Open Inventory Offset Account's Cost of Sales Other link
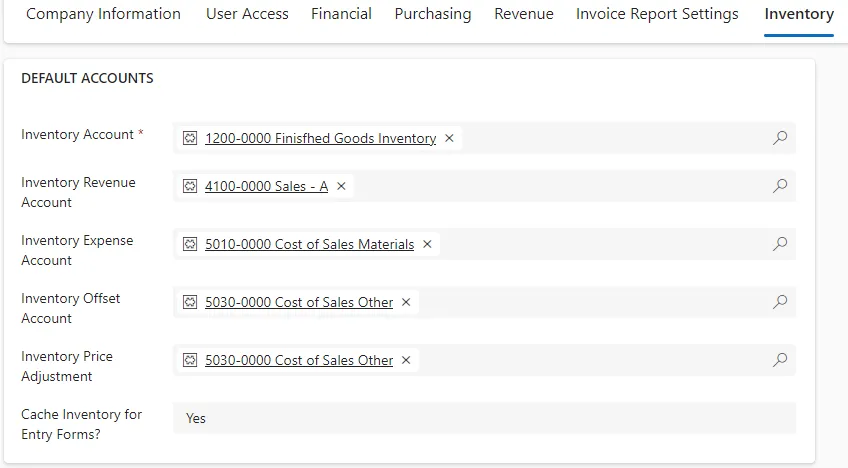Image resolution: width=848 pixels, height=468 pixels. [x=299, y=302]
